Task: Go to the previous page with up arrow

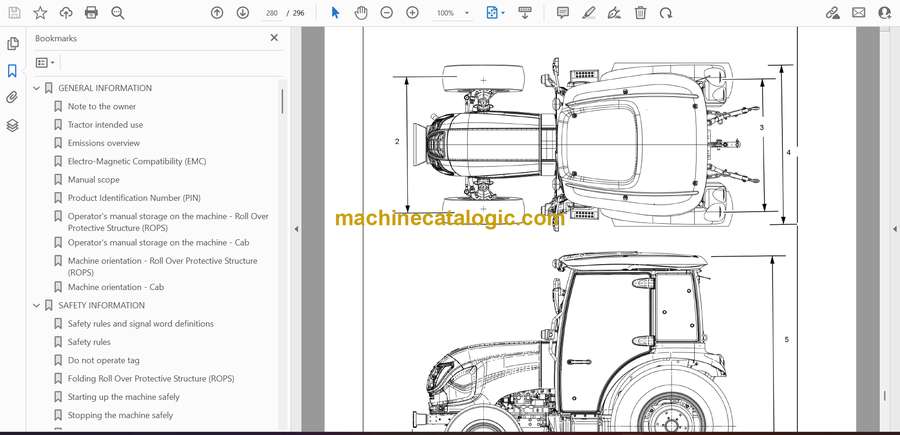Action: point(217,13)
